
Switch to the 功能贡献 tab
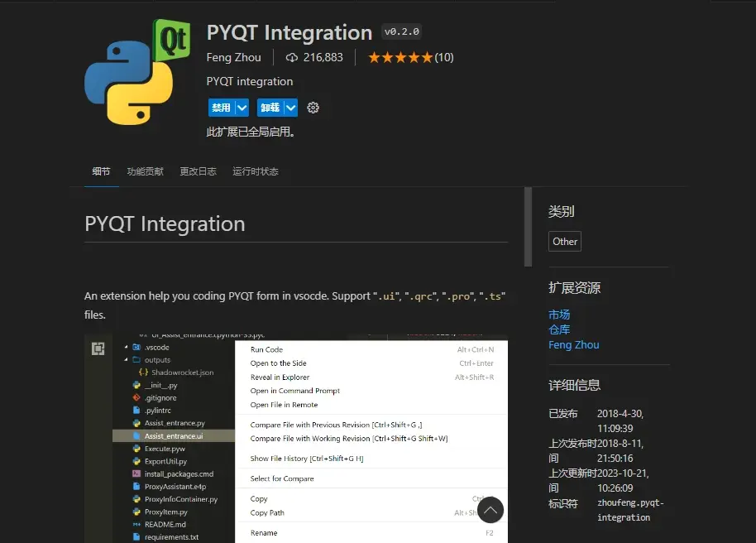145,171
